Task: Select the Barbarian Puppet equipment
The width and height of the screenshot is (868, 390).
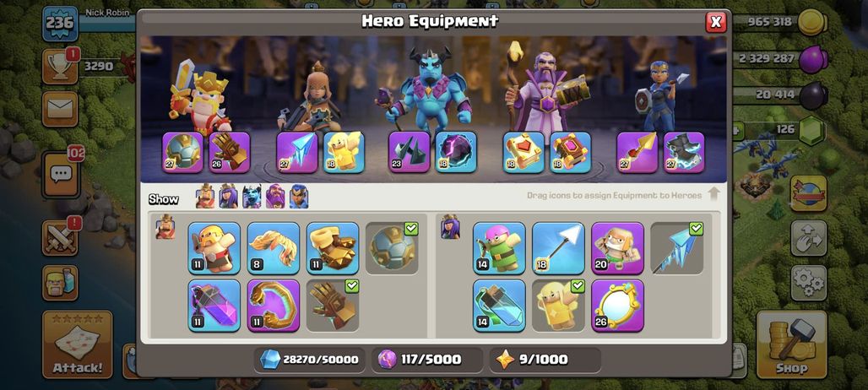Action: pyautogui.click(x=214, y=248)
